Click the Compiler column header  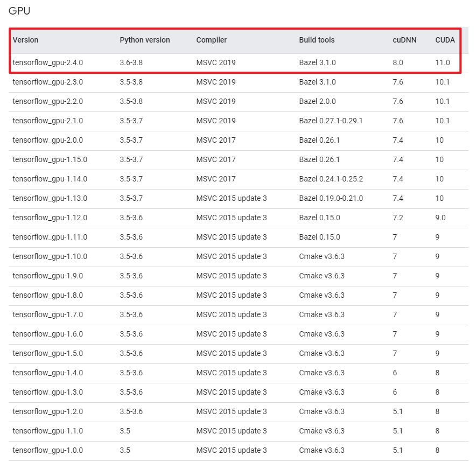click(x=211, y=40)
